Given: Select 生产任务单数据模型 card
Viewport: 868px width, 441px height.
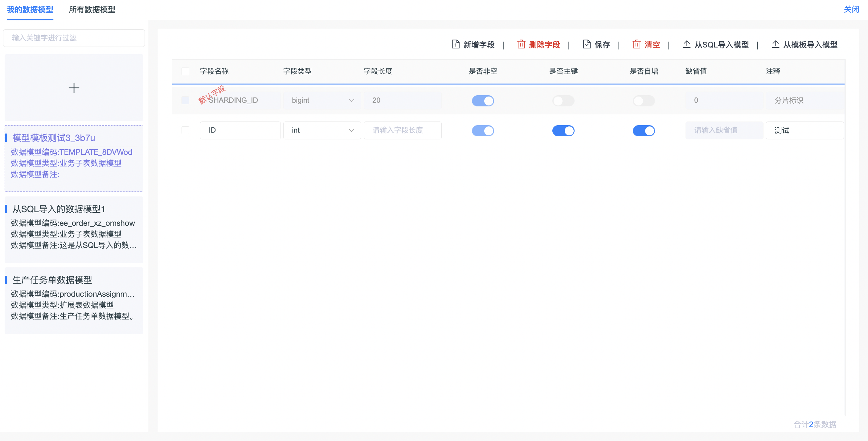Looking at the screenshot, I should pos(74,300).
